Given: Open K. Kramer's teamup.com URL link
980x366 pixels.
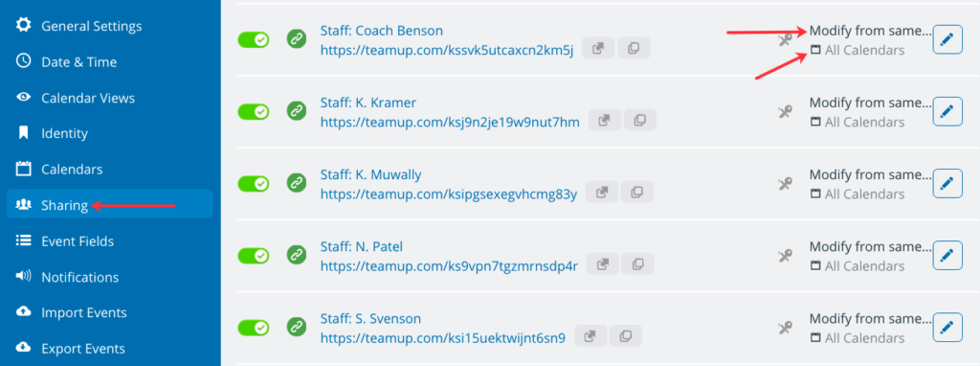Looking at the screenshot, I should point(450,122).
